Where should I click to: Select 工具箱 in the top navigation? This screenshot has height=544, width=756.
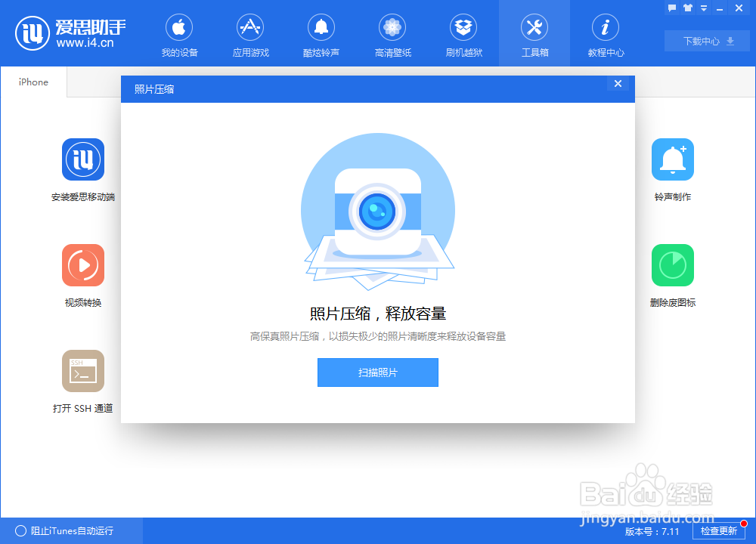tap(534, 34)
